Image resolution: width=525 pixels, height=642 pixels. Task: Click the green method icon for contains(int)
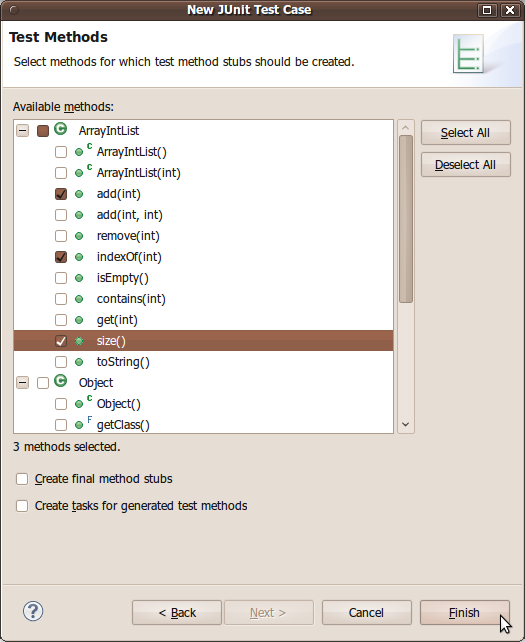point(79,299)
